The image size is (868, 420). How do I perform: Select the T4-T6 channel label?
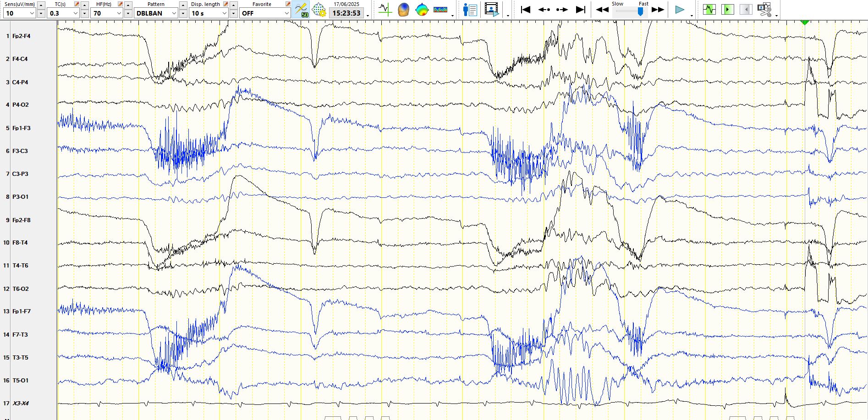tap(20, 265)
